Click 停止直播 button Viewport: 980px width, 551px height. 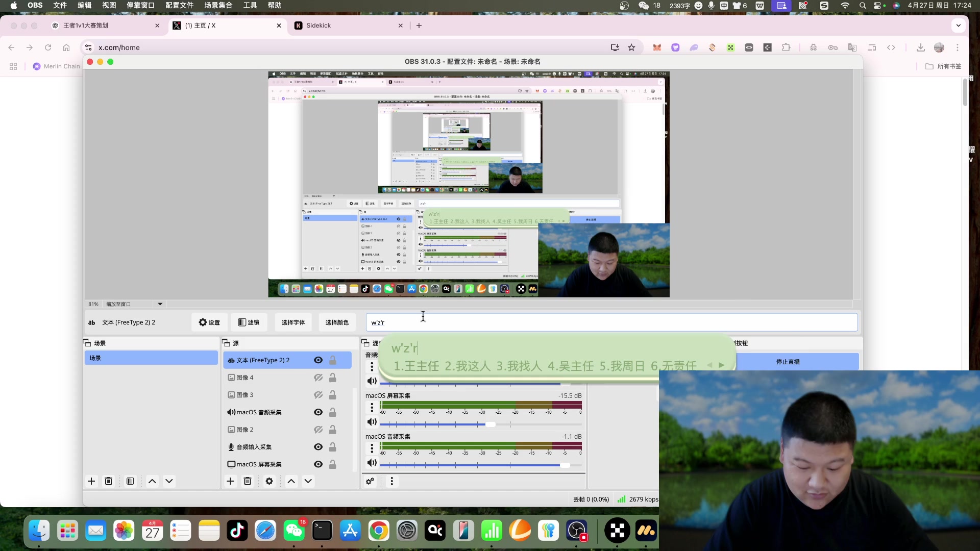tap(788, 362)
